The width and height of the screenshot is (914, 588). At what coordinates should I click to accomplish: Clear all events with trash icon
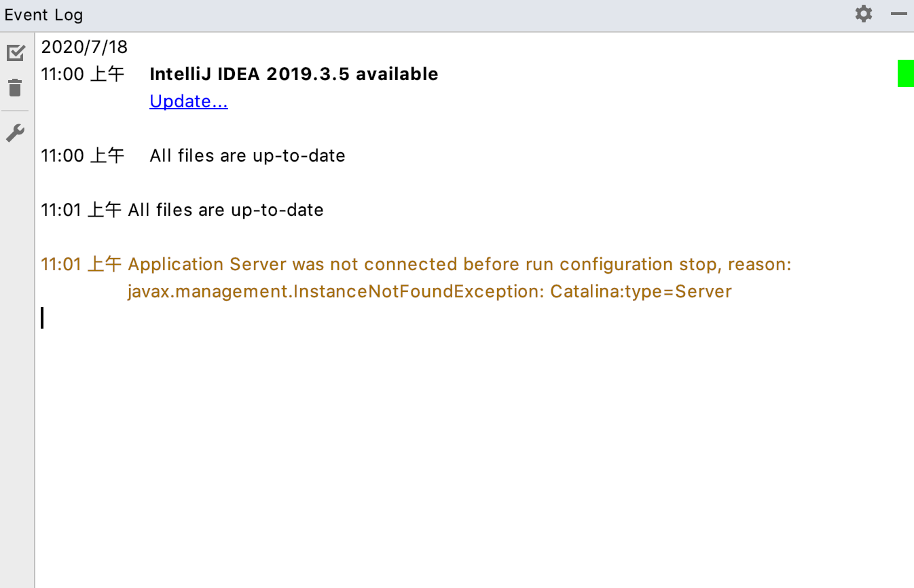[x=15, y=88]
